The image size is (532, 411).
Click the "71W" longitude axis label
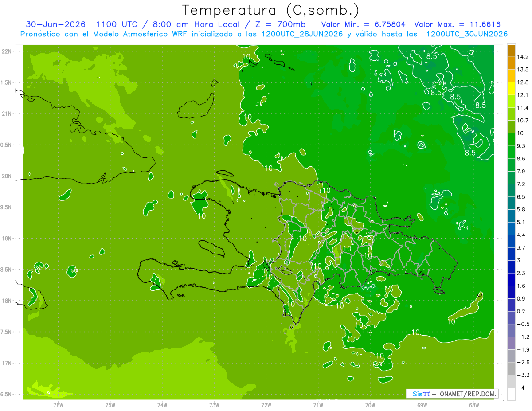318,405
